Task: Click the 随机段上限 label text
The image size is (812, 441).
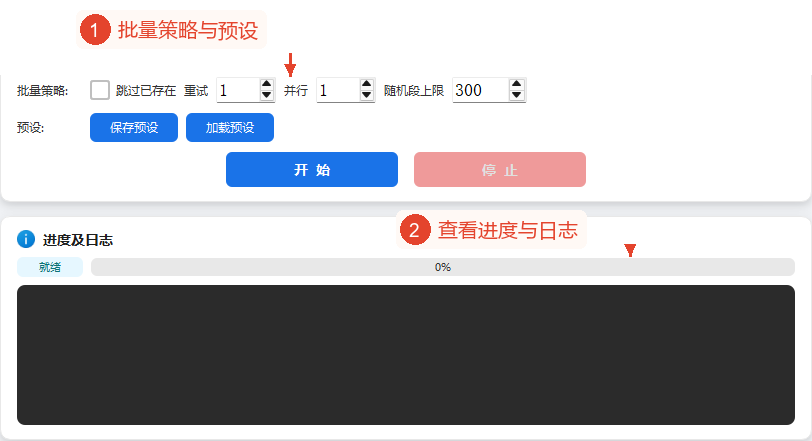Action: 414,91
